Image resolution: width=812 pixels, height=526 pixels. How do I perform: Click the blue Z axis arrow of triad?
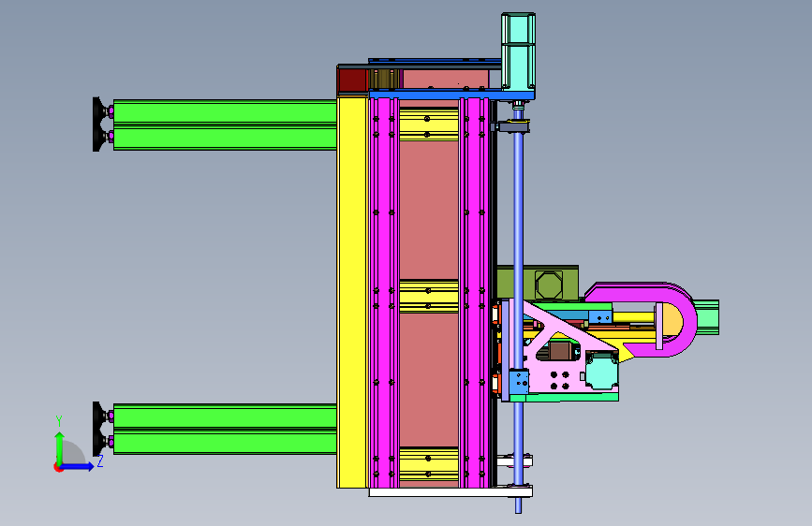[x=78, y=466]
